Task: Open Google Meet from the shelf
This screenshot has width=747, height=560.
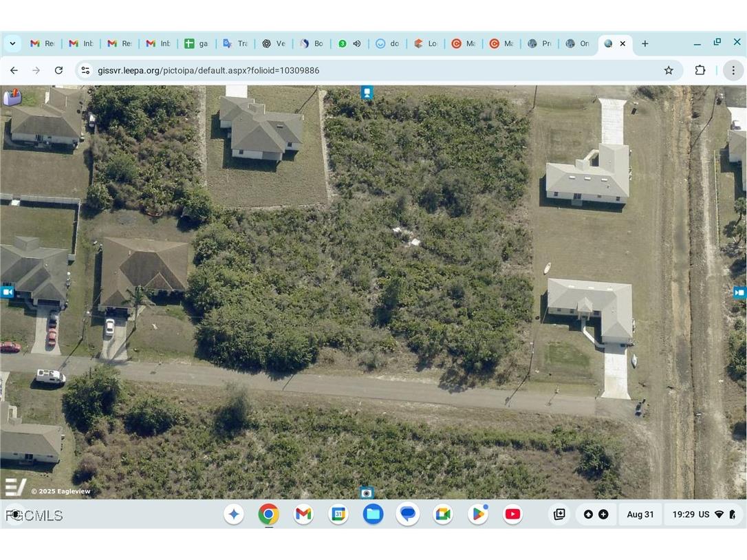Action: click(442, 514)
